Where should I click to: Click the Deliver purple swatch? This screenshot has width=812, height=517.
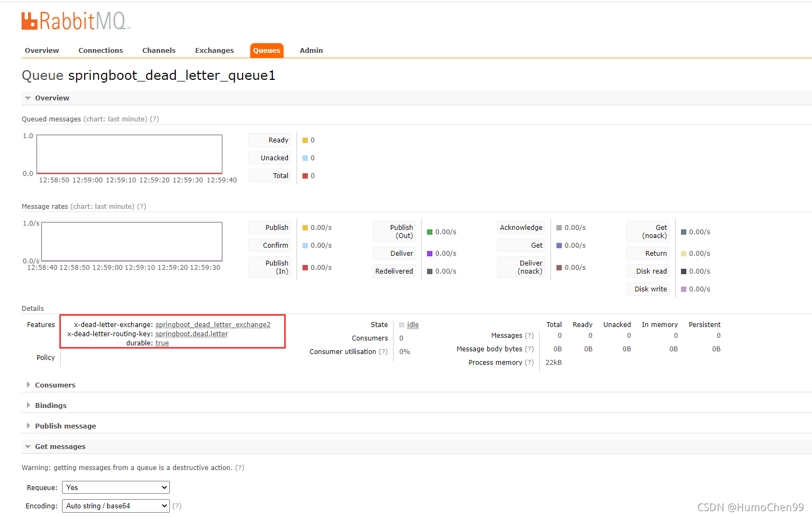click(430, 254)
